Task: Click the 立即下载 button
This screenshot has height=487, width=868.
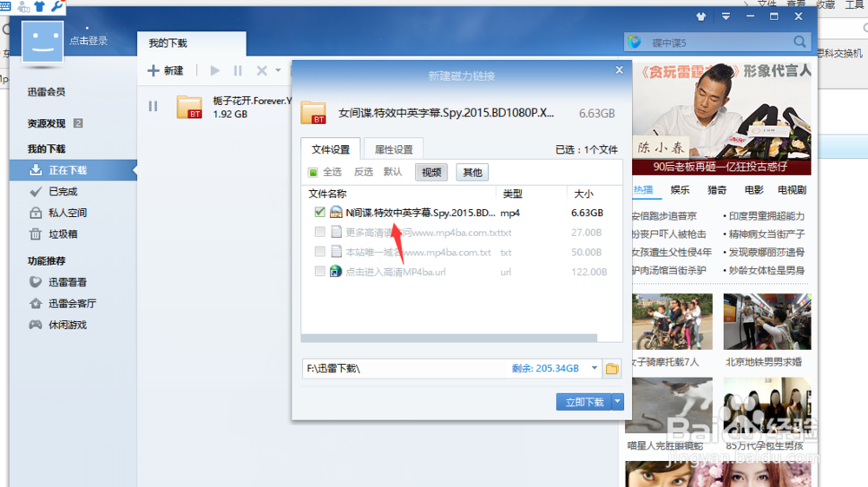Action: tap(584, 402)
